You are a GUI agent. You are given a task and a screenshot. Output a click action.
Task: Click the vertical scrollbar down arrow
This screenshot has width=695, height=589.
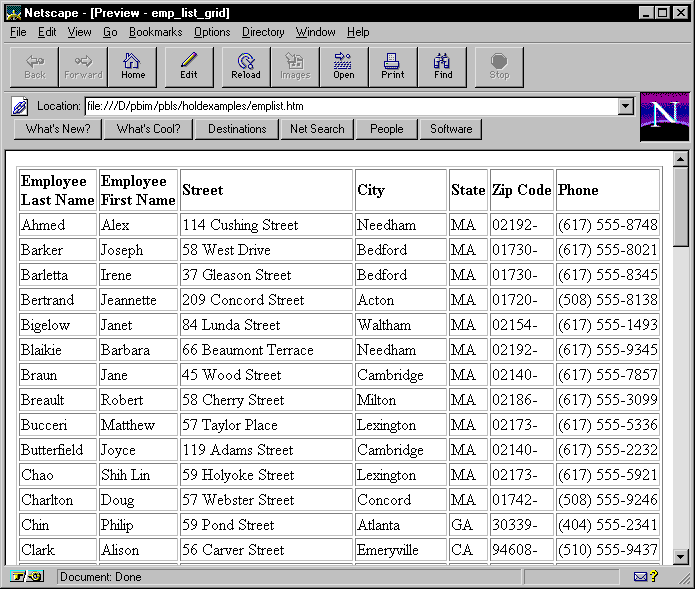pos(680,557)
